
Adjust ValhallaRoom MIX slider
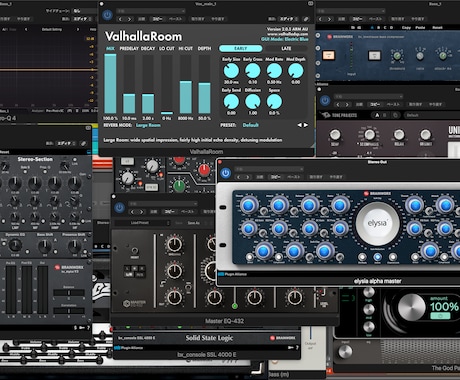110,84
